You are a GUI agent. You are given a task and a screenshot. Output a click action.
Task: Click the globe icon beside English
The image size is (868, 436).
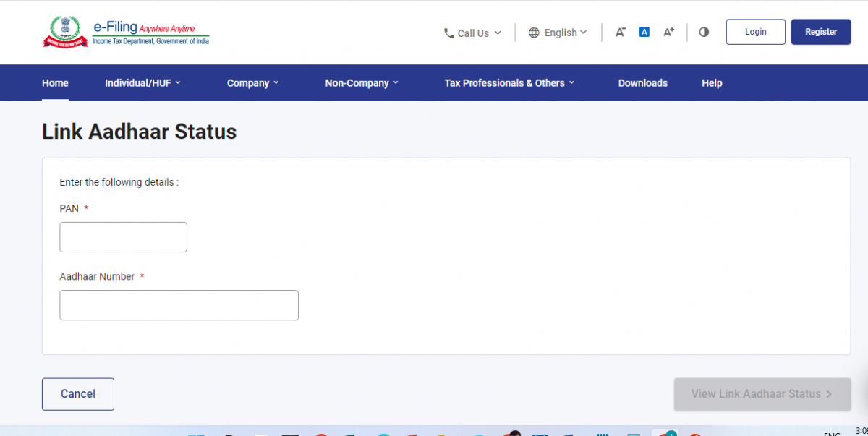pos(534,32)
